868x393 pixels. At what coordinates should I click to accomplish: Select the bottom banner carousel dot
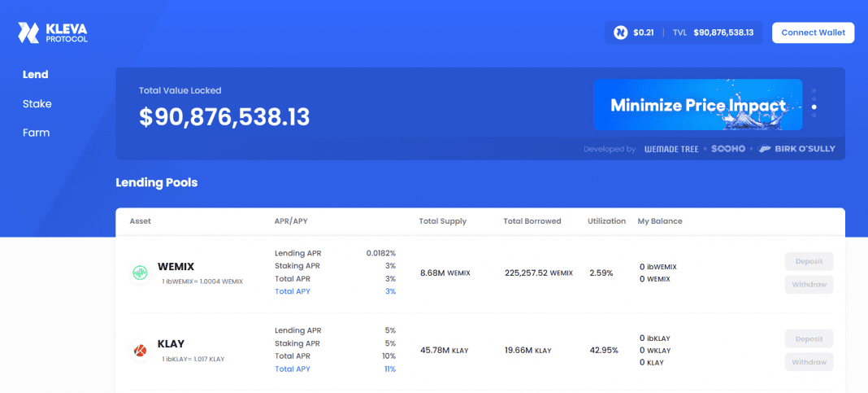point(814,116)
